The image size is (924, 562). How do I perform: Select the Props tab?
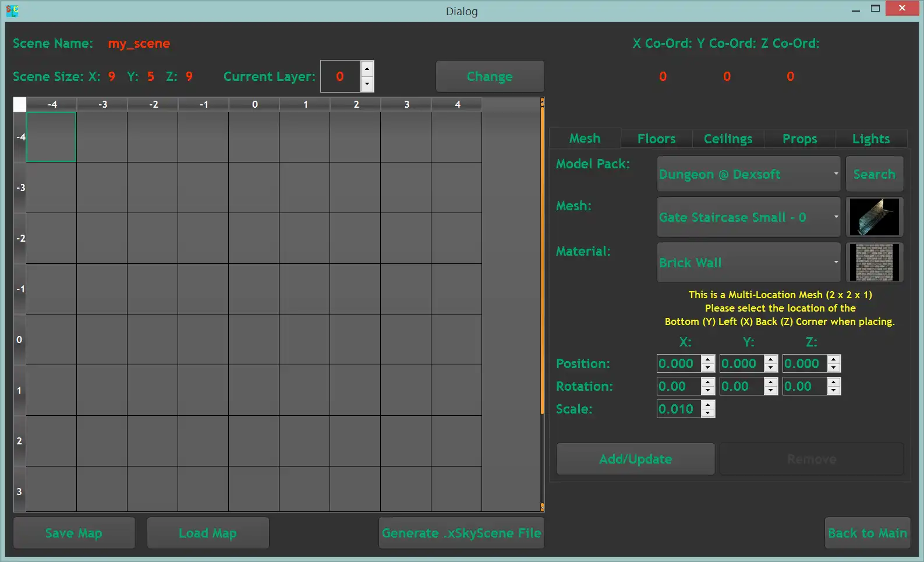point(799,139)
